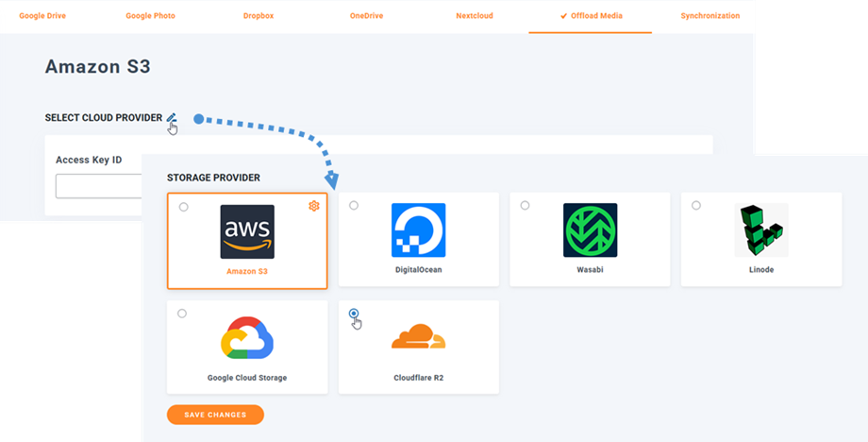Click the DigitalOcean logo icon
Screen dimensions: 868x442
(418, 230)
